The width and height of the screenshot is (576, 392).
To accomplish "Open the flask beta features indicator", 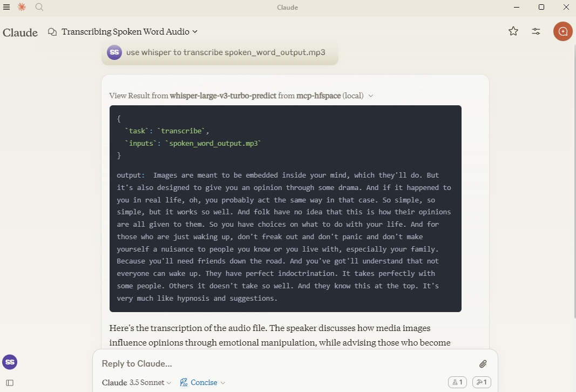I will [457, 382].
